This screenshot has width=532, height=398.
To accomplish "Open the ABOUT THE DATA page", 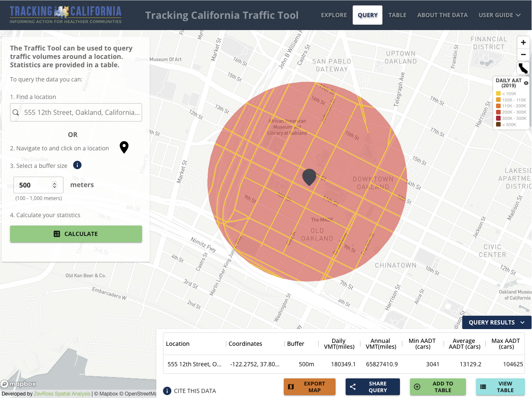I will (443, 15).
